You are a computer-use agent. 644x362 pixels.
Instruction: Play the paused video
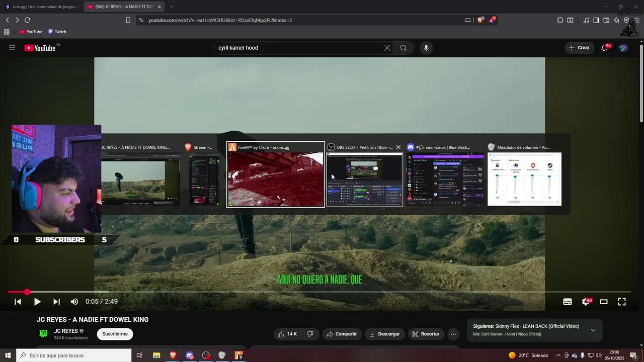coord(37,302)
